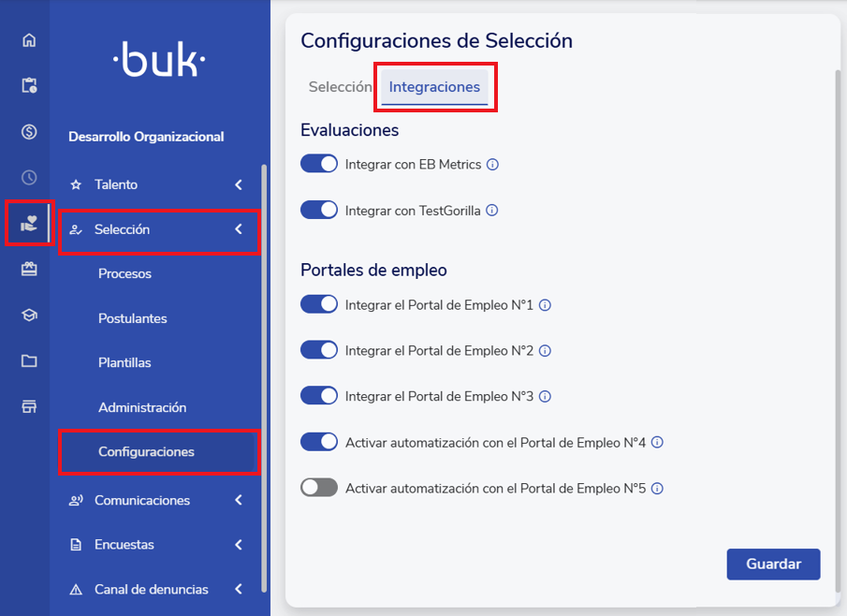Open Postulantes in the sidebar
The height and width of the screenshot is (616, 847).
pos(133,318)
